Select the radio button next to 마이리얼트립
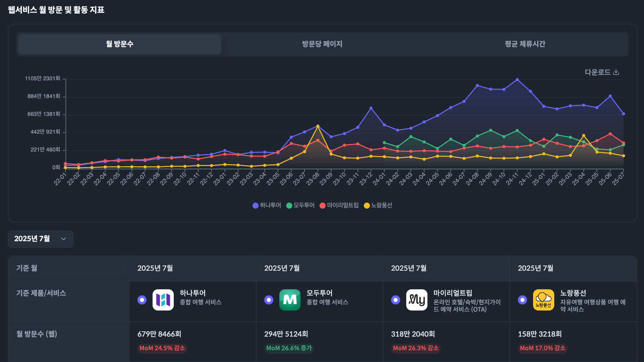644x362 pixels. click(396, 300)
